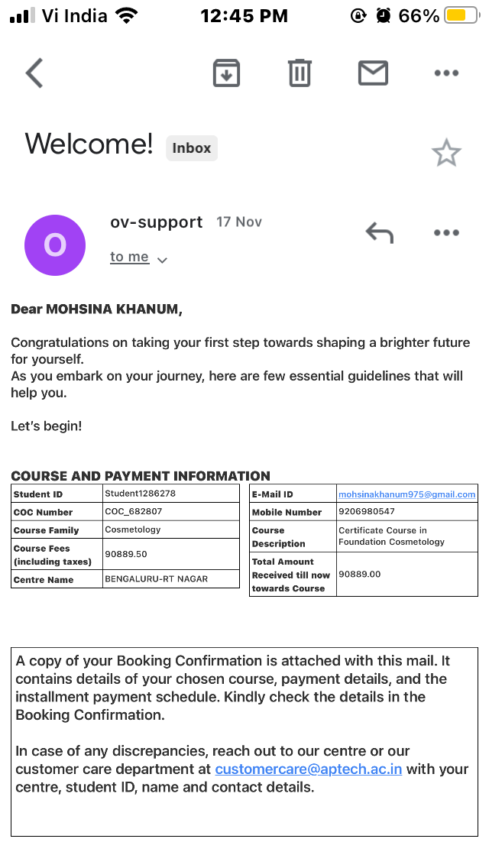
Task: Tap the Inbox label chip
Action: (192, 147)
